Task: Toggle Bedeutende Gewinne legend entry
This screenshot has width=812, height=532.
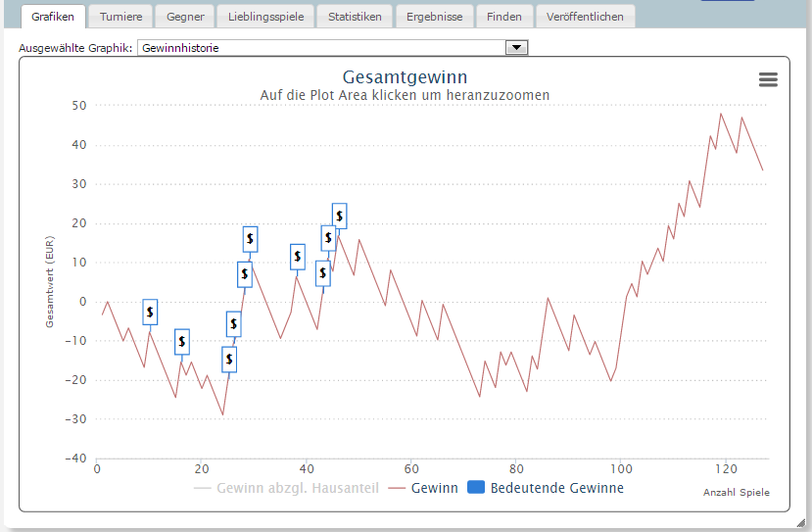Action: coord(546,488)
